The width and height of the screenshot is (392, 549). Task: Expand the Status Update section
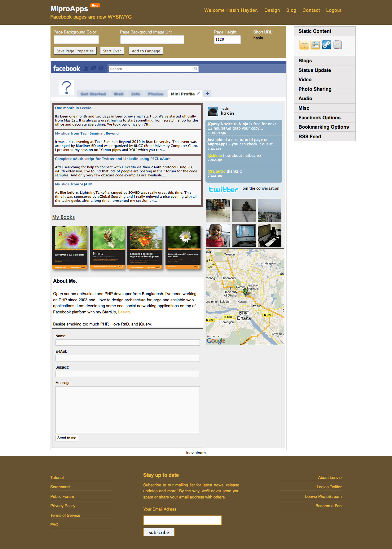click(x=324, y=70)
